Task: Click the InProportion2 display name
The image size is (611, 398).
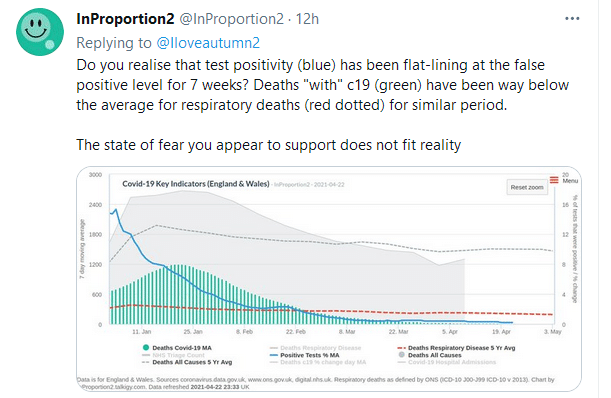Action: click(125, 19)
